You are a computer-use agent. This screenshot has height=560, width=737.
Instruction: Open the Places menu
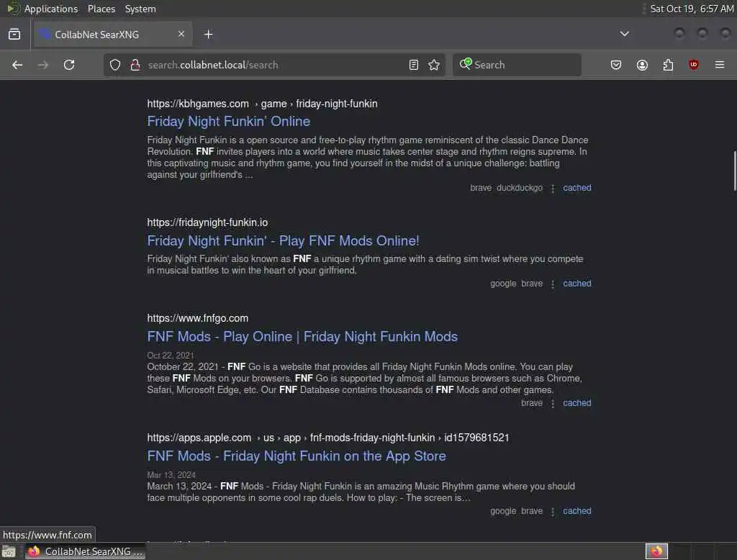click(x=101, y=9)
